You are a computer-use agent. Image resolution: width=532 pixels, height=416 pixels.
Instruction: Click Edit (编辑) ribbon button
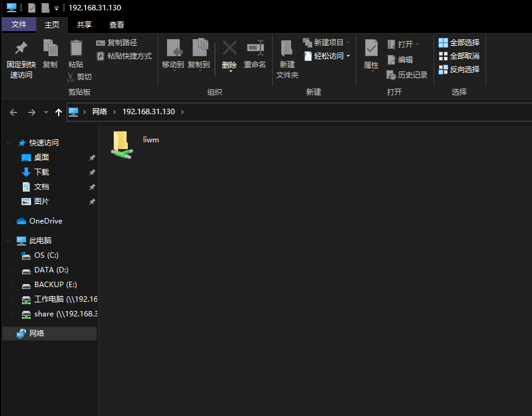[401, 60]
